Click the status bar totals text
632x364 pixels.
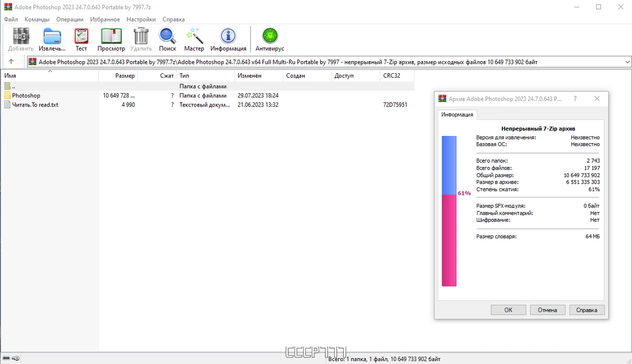(384, 359)
